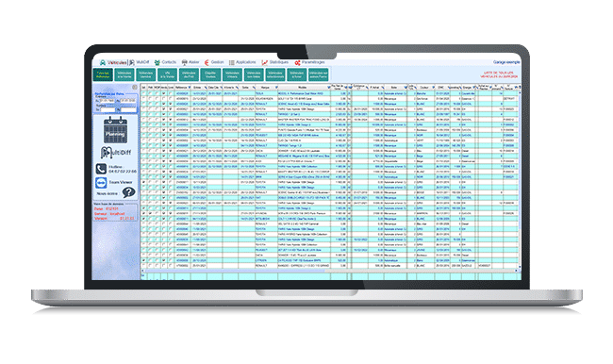Viewport: 613px width, 364px height.
Task: Click the Hotline phone icon
Action: (101, 169)
